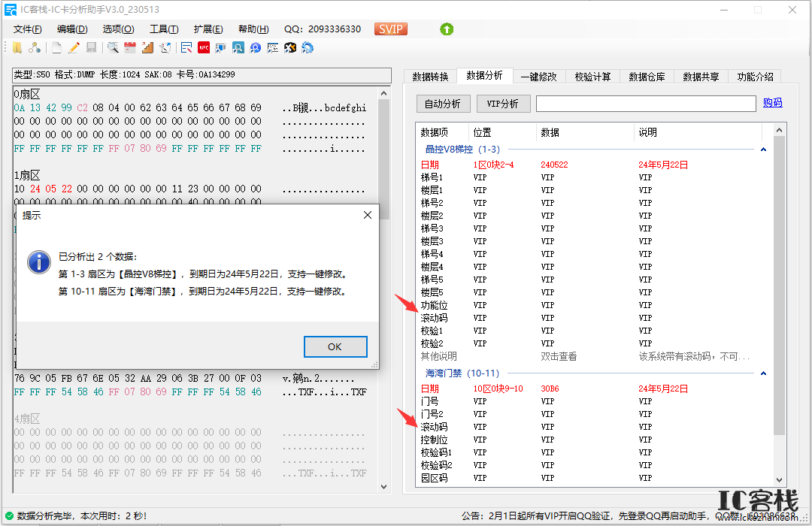Click the text field beside VIP分析
The image size is (812, 526).
646,104
